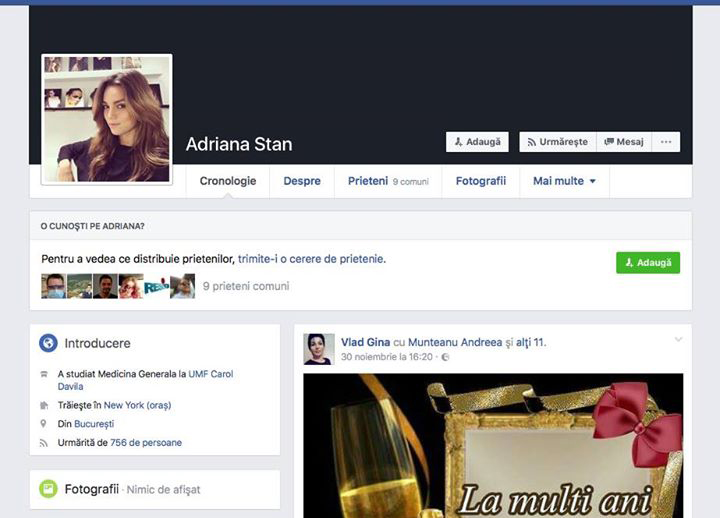
Task: Click the post privacy globe icon
Action: pos(445,357)
